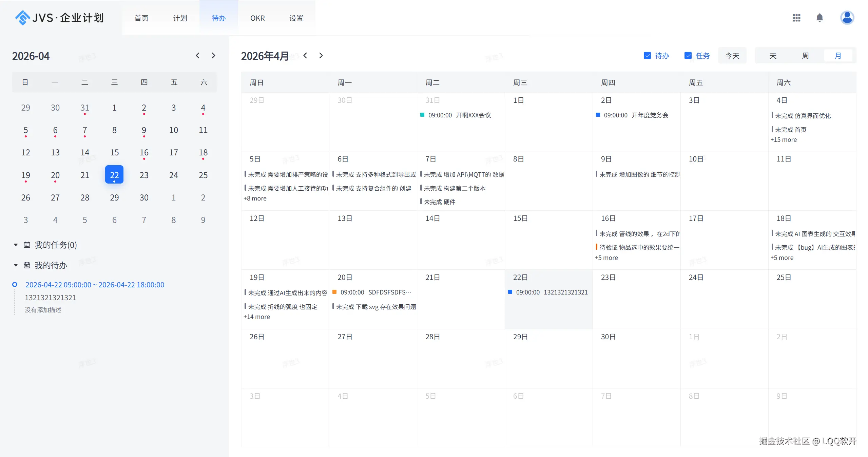This screenshot has height=457, width=868.
Task: Show previous month in main calendar
Action: [x=305, y=56]
